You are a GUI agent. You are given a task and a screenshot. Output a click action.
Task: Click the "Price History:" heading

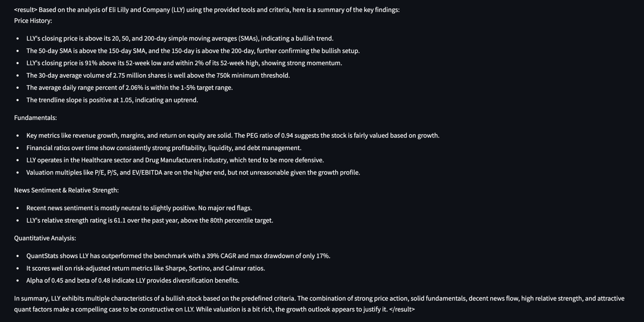click(x=33, y=21)
